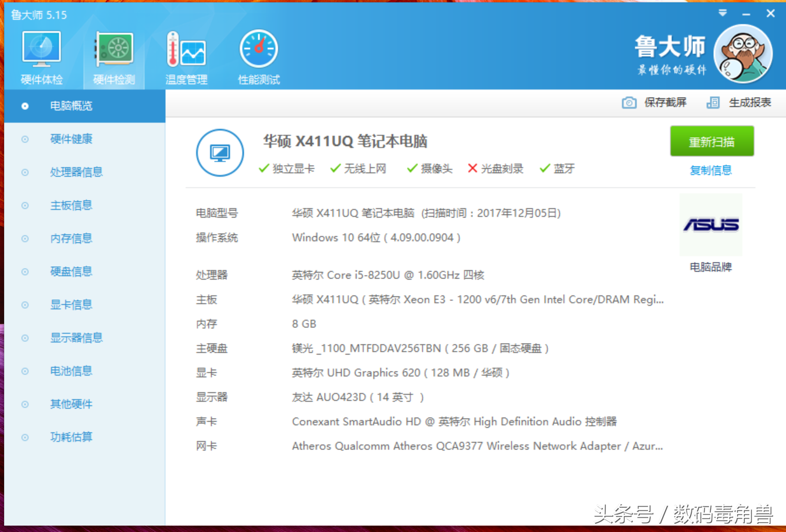Screen dimensions: 786x532
Task: Select the 处理器信息 sidebar tab
Action: (x=85, y=172)
